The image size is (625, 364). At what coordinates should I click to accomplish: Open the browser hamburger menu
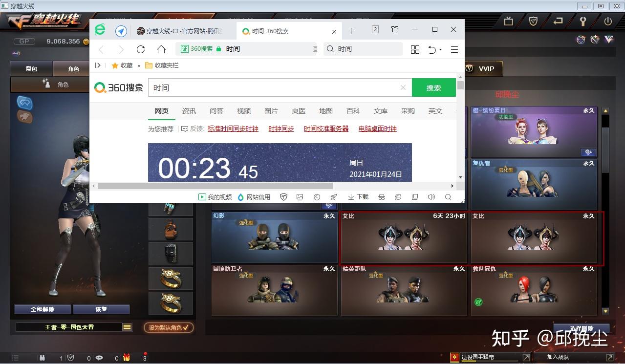tap(454, 49)
